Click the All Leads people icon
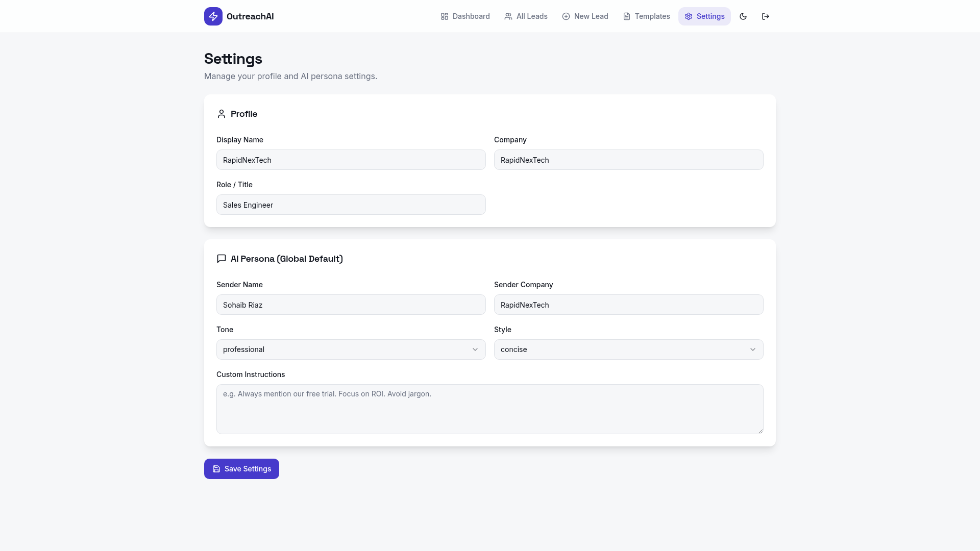 508,16
